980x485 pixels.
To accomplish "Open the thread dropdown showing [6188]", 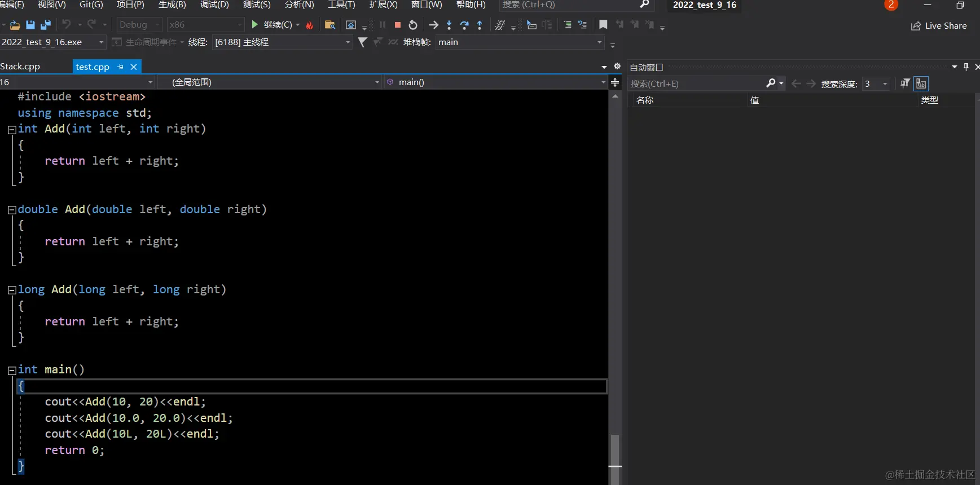I will (x=283, y=42).
